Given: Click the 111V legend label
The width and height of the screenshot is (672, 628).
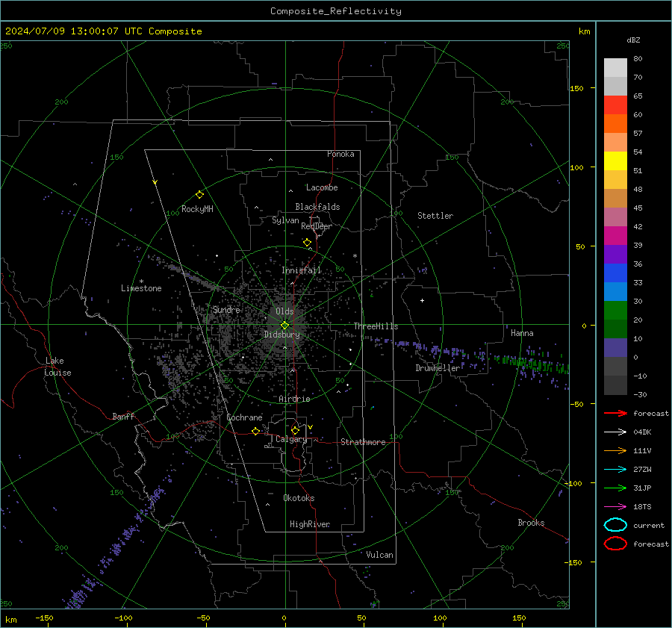Looking at the screenshot, I should coord(642,450).
